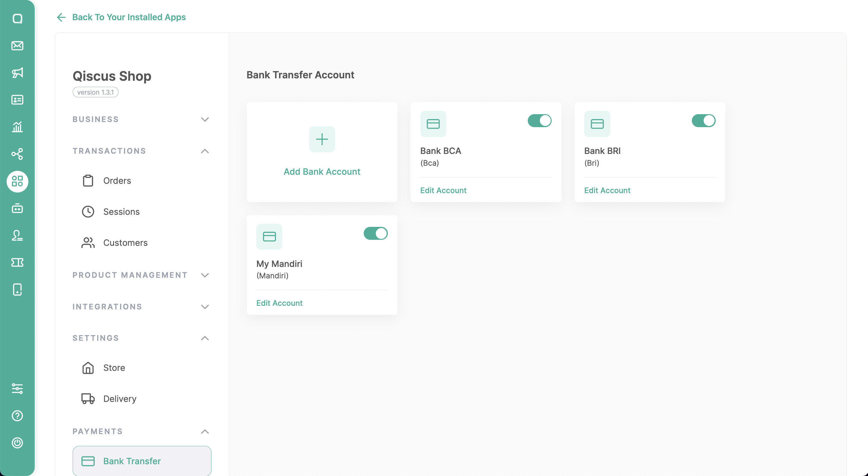The image size is (868, 476).
Task: Click the power logout icon
Action: point(17,443)
